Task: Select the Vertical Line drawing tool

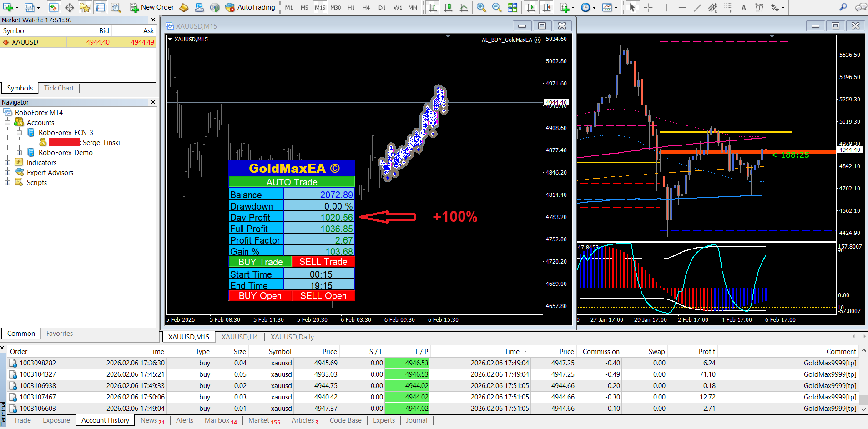Action: point(666,7)
